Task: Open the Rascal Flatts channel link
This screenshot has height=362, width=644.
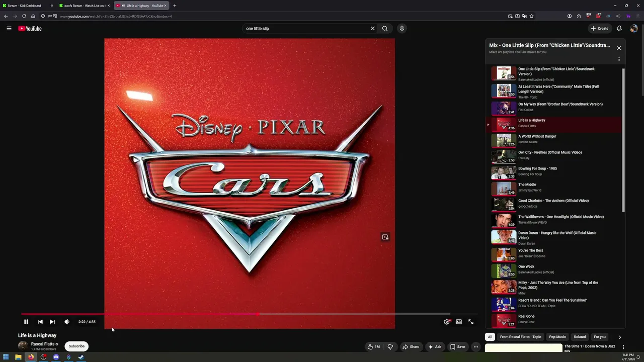Action: 43,344
